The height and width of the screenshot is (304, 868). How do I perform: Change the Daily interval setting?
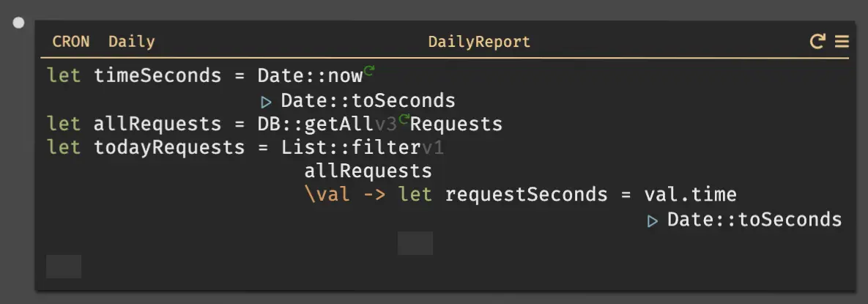132,42
